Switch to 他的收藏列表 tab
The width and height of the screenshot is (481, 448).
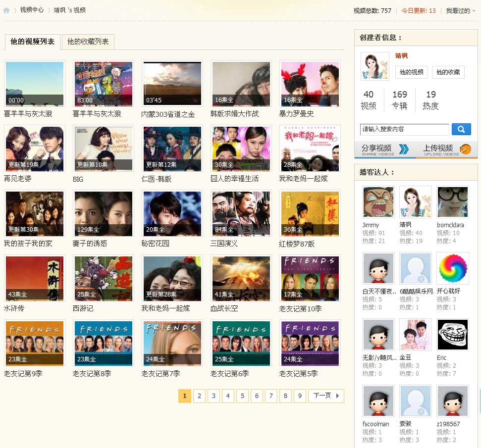pos(88,42)
